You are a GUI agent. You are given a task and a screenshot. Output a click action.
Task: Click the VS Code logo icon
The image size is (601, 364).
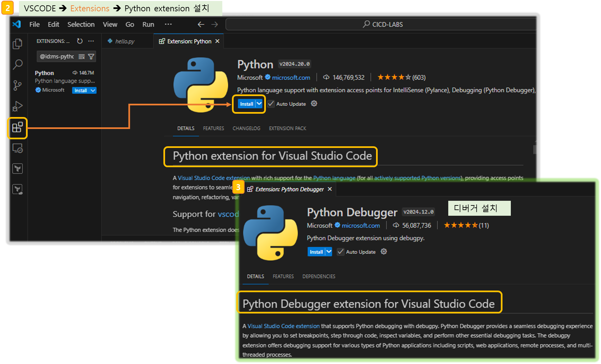(x=17, y=24)
